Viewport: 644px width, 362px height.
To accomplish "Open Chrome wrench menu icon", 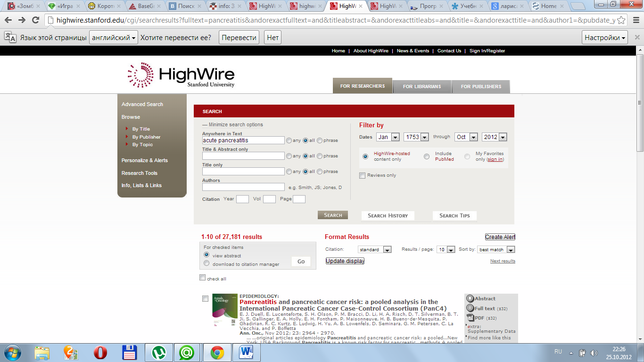I will [x=635, y=20].
